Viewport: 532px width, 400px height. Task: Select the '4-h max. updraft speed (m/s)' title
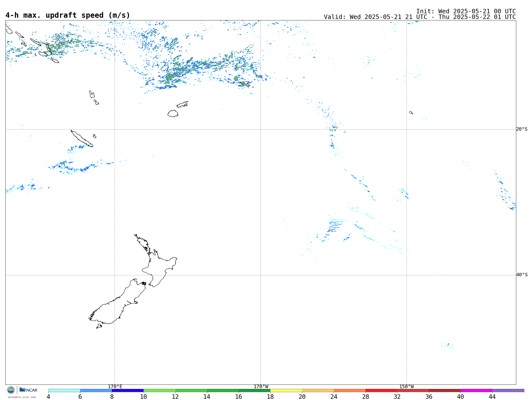tap(68, 15)
